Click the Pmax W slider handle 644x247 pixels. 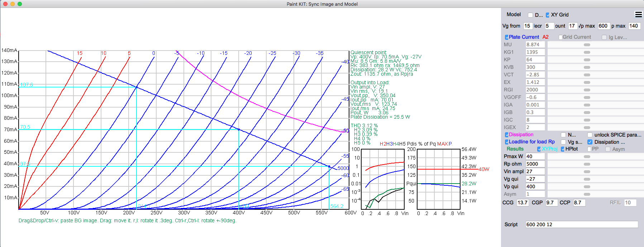point(587,157)
